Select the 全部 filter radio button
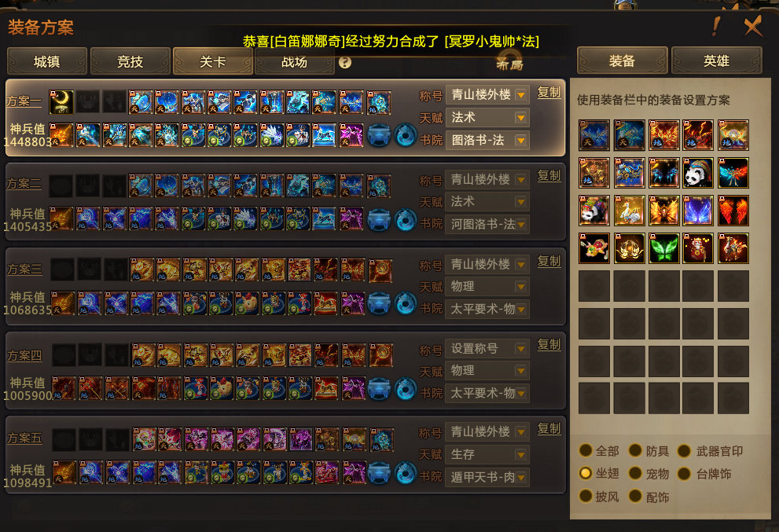Screen dimensions: 779x532 tap(586, 450)
